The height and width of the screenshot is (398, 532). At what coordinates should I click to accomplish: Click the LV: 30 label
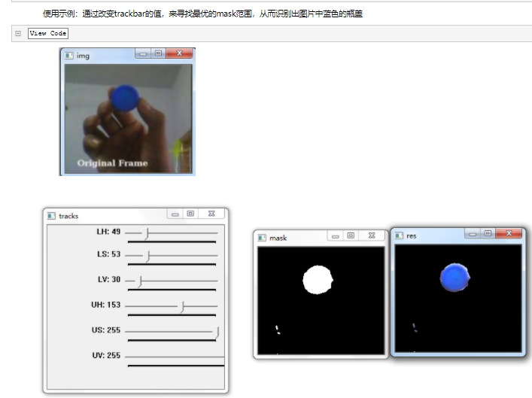pos(109,280)
